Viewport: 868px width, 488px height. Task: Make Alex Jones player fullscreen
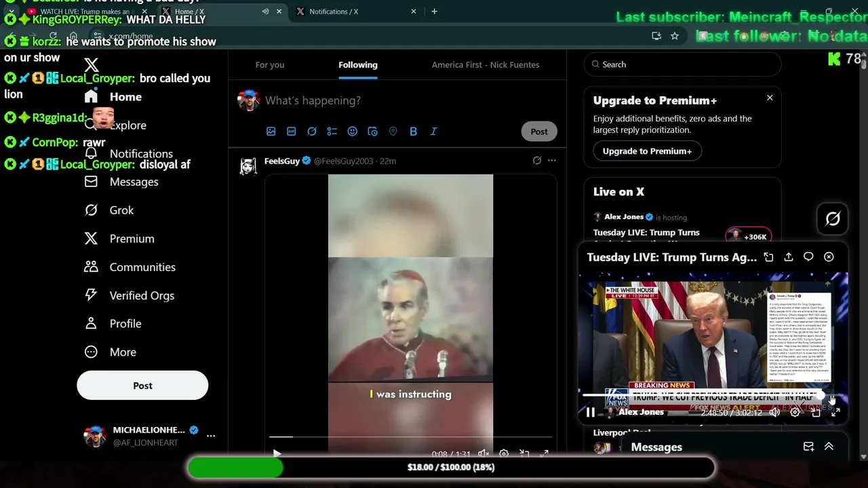835,412
